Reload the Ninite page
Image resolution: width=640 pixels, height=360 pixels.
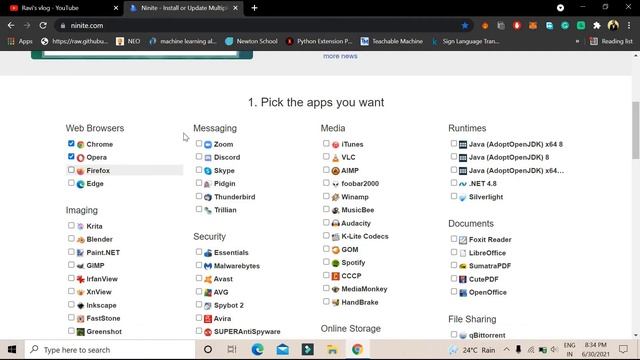pos(43,25)
